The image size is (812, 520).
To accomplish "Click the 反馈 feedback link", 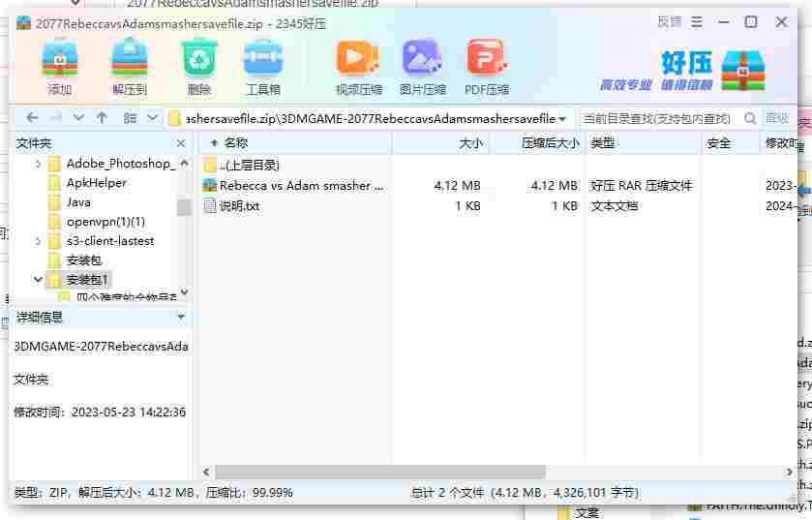I will point(670,22).
